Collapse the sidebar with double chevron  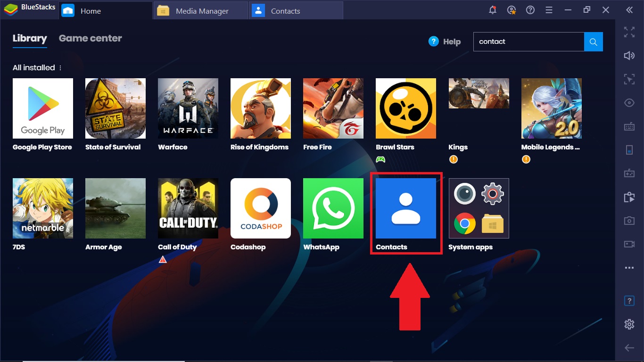tap(629, 10)
